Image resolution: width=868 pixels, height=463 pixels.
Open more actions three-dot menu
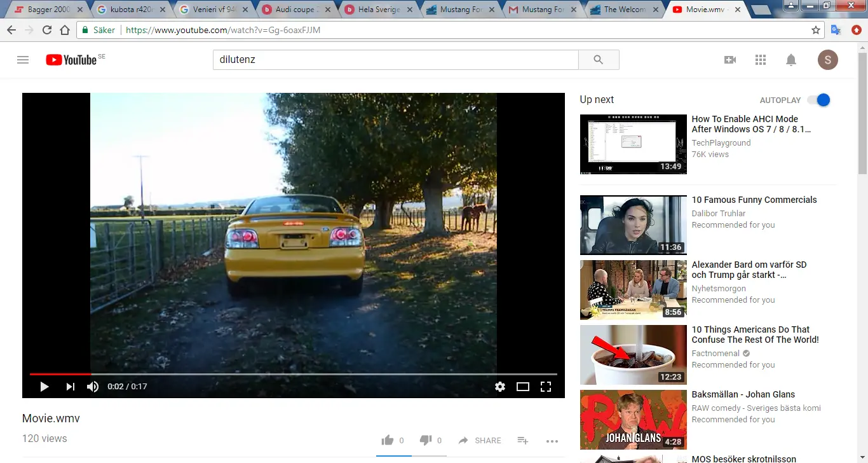click(552, 441)
